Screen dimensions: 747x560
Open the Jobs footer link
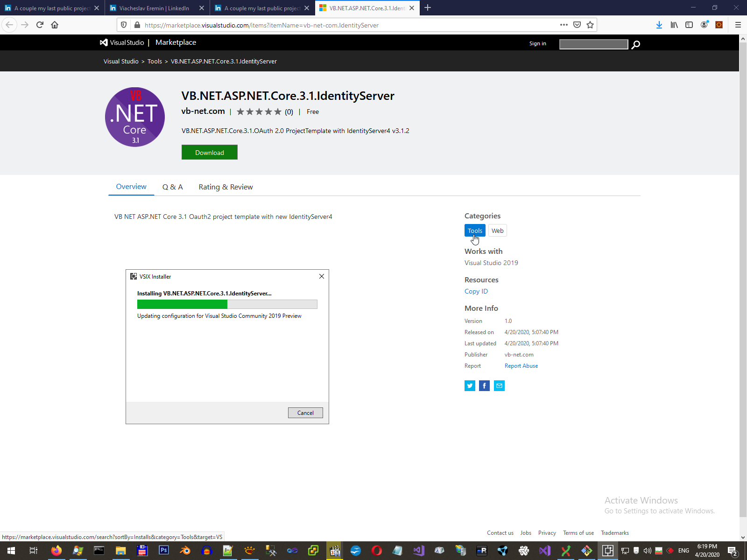[526, 533]
